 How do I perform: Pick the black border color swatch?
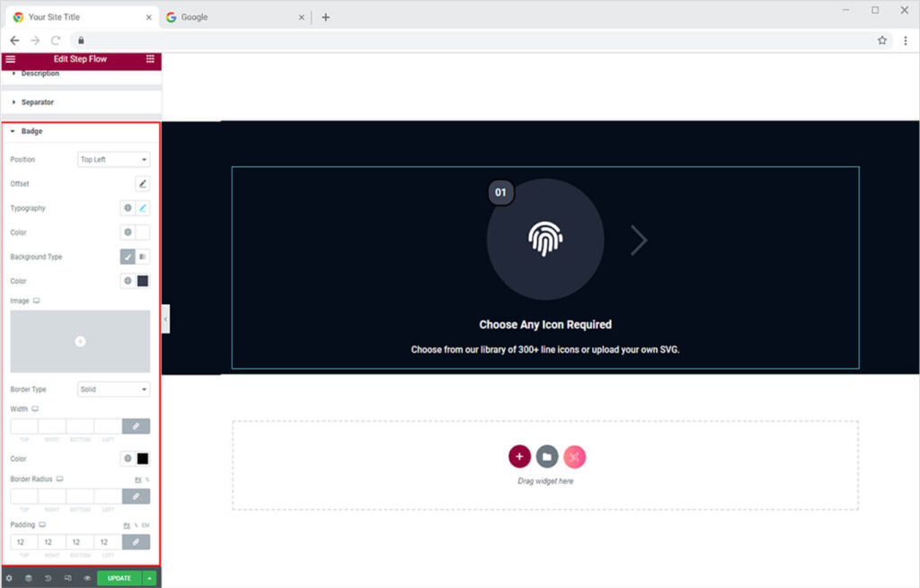[143, 459]
